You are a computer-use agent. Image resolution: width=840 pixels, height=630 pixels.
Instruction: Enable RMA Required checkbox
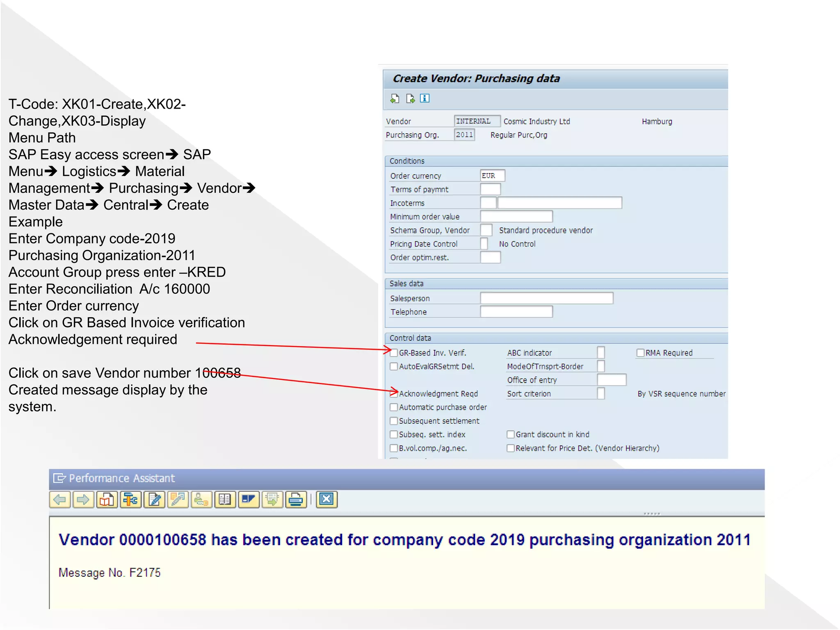click(x=640, y=353)
